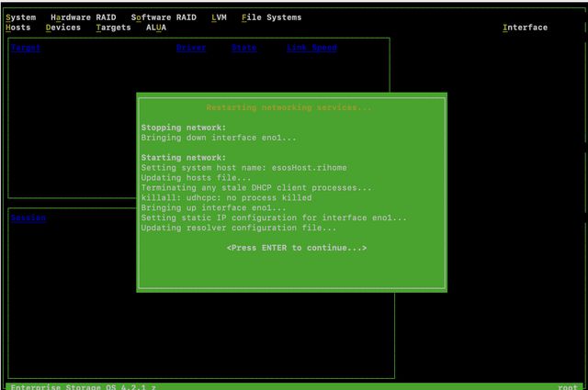The image size is (588, 390).
Task: Click the Link Speed column header
Action: pyautogui.click(x=311, y=48)
